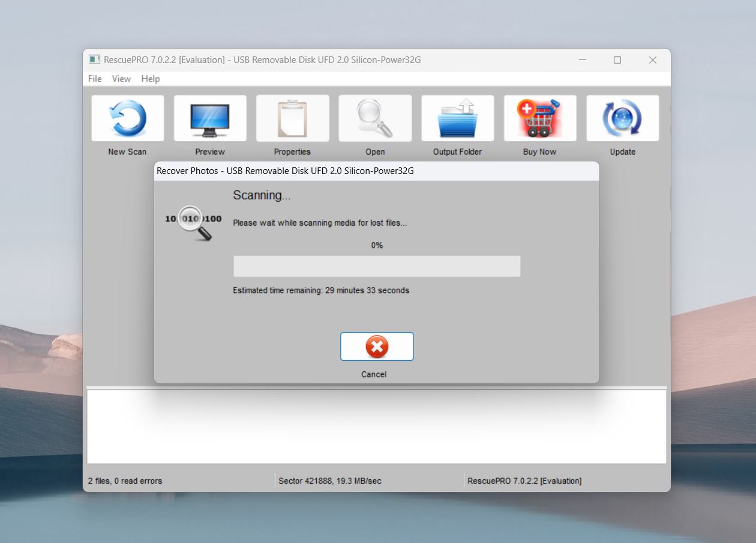Click the Buy Now label text
Screen dimensions: 756x543
(540, 152)
